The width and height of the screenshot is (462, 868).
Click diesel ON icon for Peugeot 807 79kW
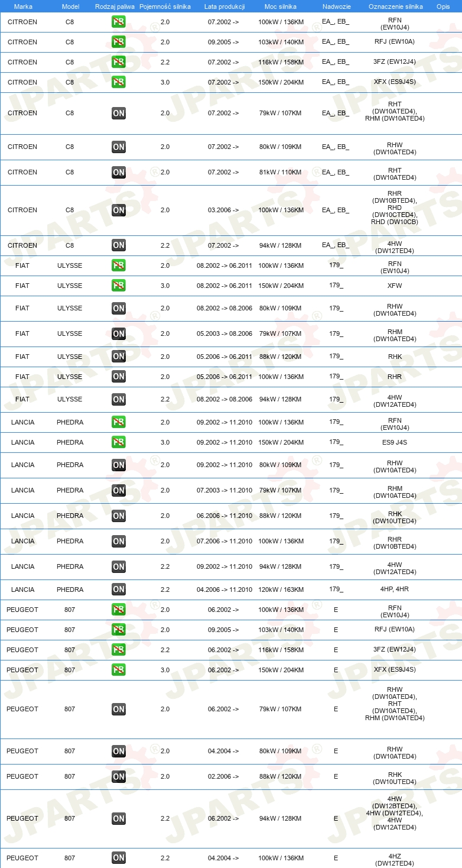[119, 709]
